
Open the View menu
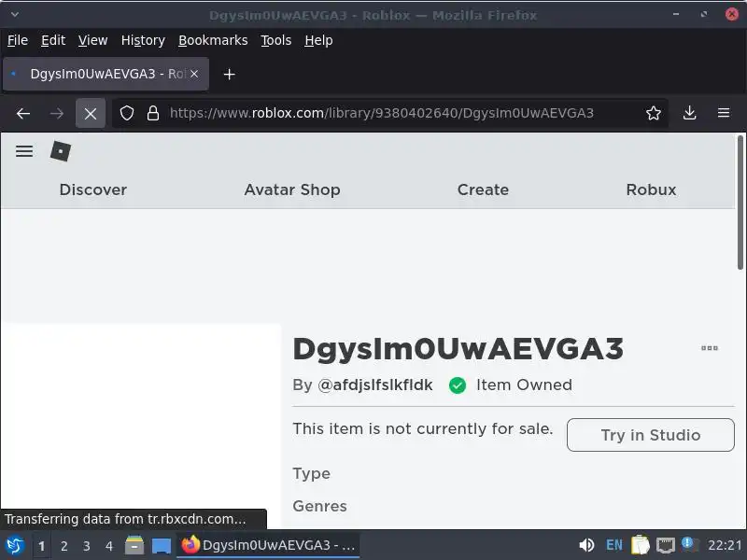pyautogui.click(x=92, y=40)
